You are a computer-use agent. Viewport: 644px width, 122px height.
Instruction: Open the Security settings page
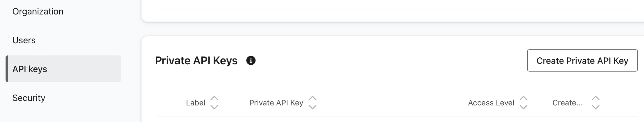coord(29,98)
